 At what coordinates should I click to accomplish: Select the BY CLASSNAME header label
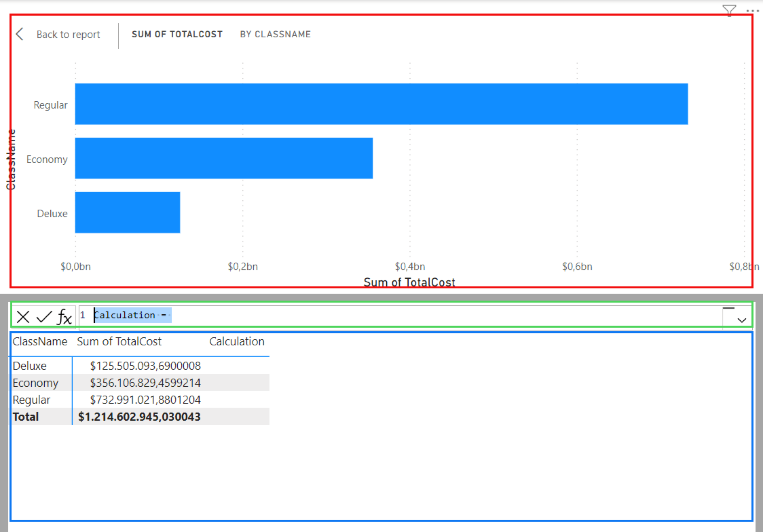(276, 34)
